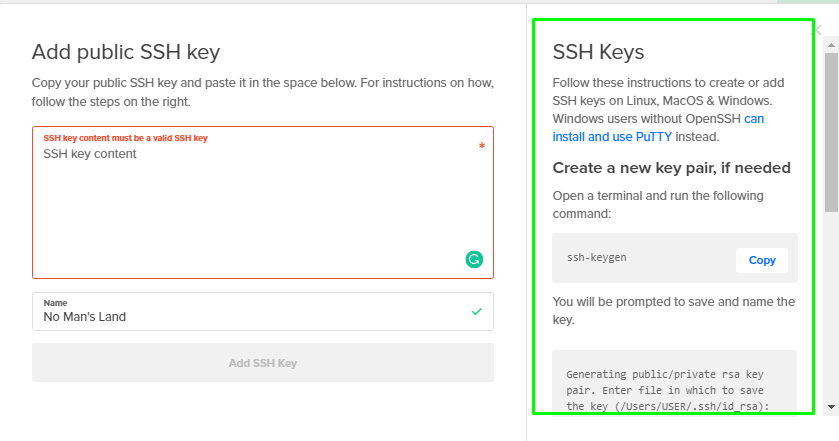Click 'Create a new key pair, if needed' heading
Image resolution: width=839 pixels, height=441 pixels.
tap(671, 167)
